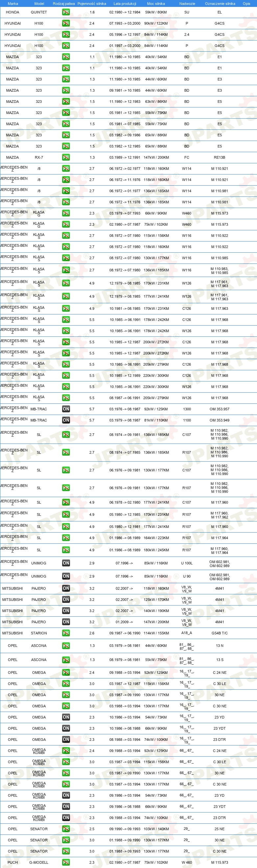Select the 03.1989 -> 12.1991 production years cell

click(125, 157)
